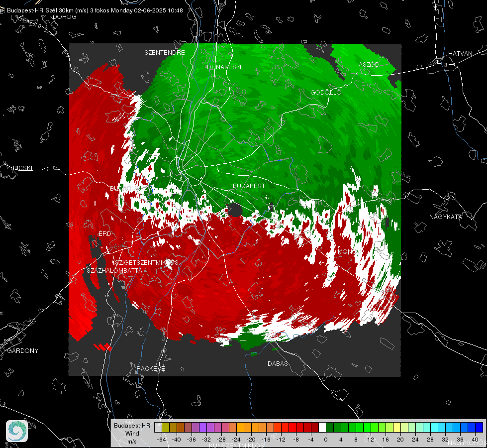Click the '0' value on the legend scale

[326, 440]
